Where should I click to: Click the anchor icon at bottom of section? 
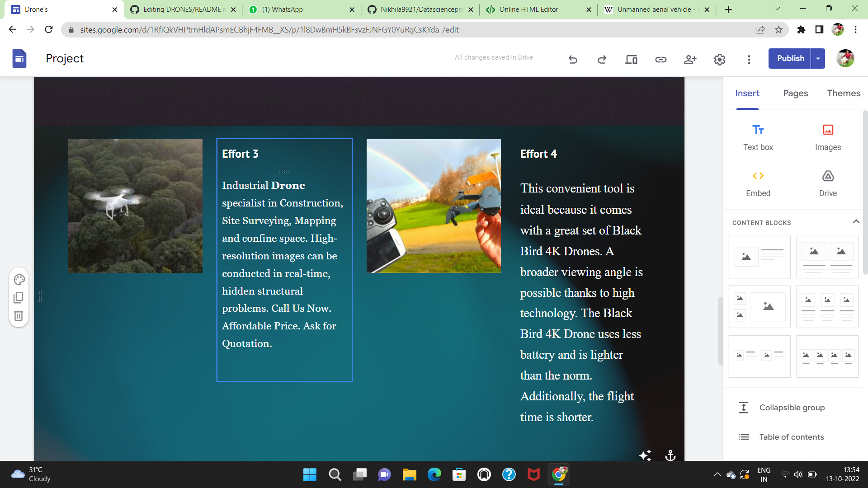click(670, 455)
